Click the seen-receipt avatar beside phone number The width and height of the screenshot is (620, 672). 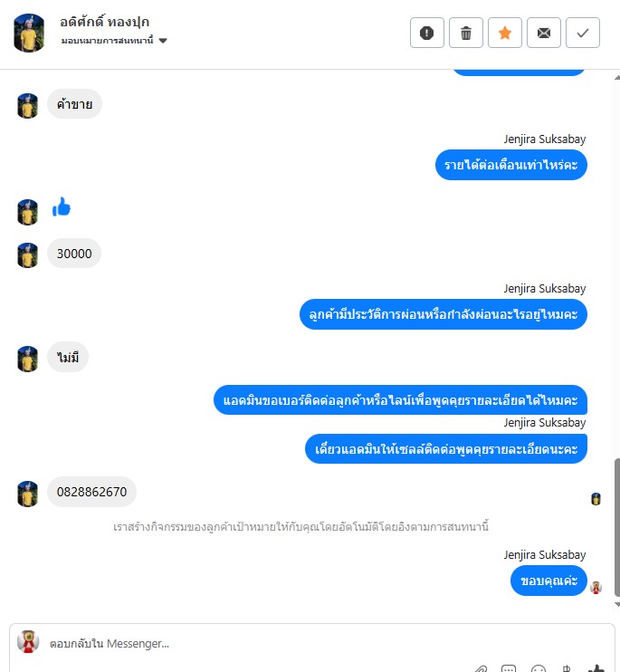pos(596,499)
